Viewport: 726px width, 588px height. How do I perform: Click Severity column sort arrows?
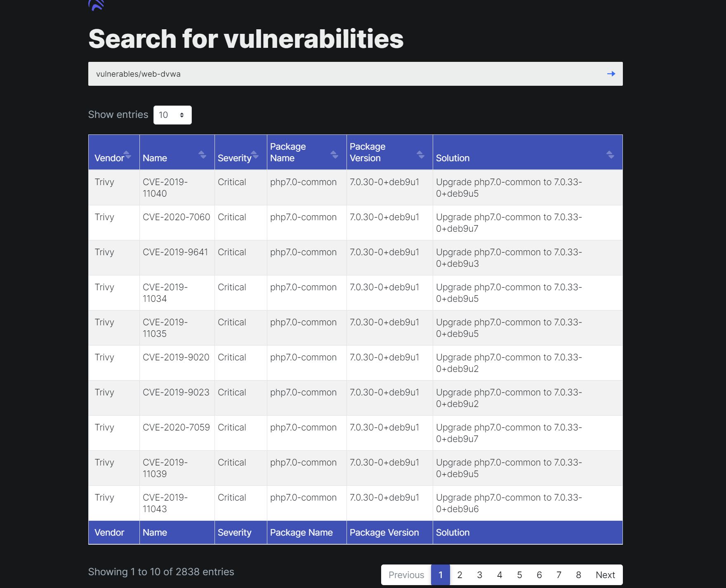click(x=255, y=155)
